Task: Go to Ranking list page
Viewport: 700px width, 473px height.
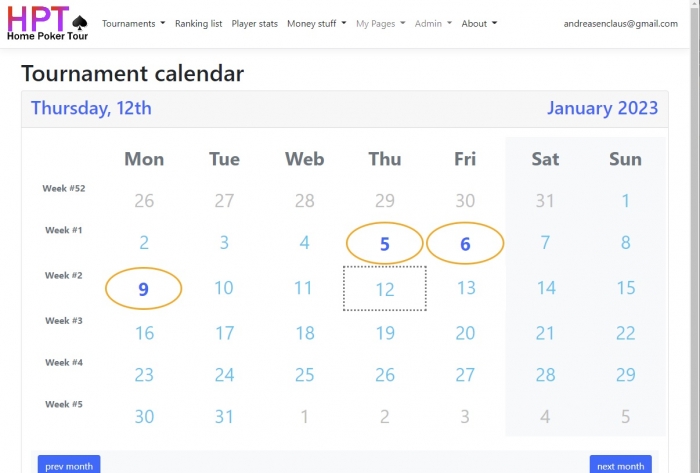Action: point(198,24)
